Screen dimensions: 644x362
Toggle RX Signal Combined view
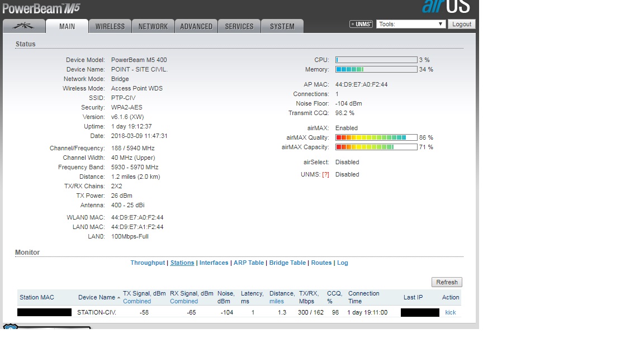[184, 301]
